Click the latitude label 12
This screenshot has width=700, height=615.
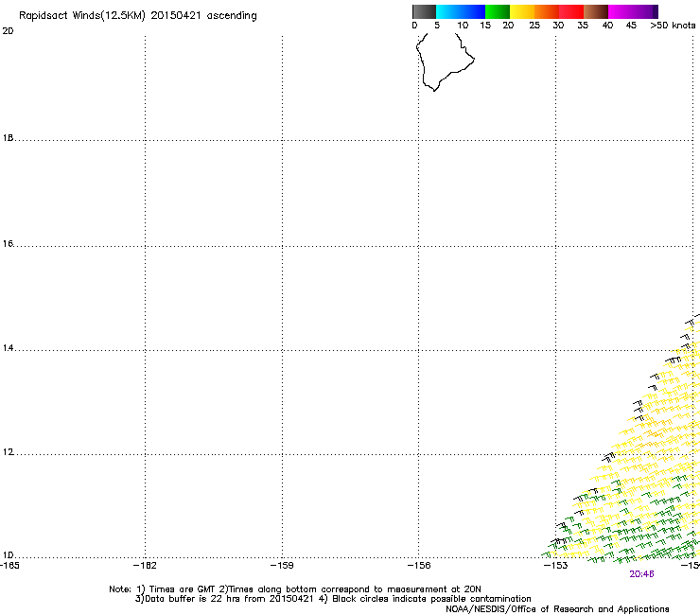click(x=8, y=452)
